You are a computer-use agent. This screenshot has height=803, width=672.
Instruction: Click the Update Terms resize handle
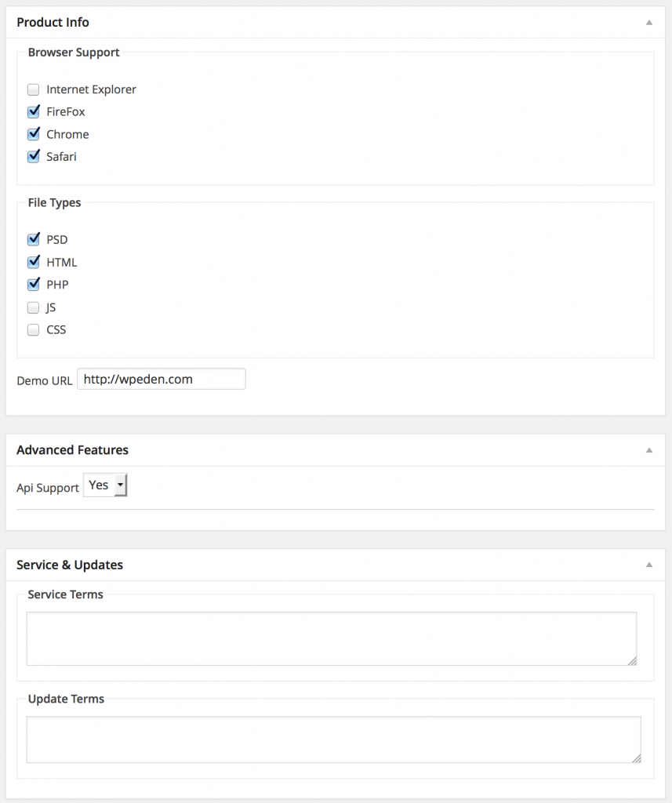637,758
